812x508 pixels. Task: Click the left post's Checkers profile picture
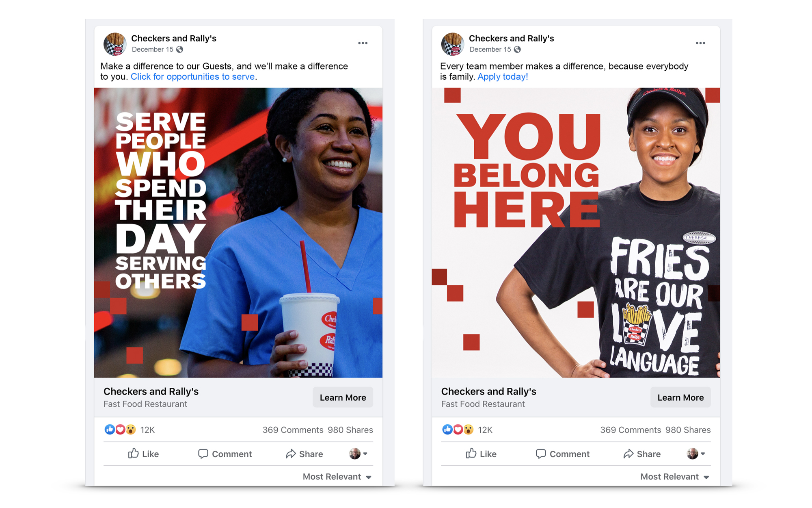point(115,44)
